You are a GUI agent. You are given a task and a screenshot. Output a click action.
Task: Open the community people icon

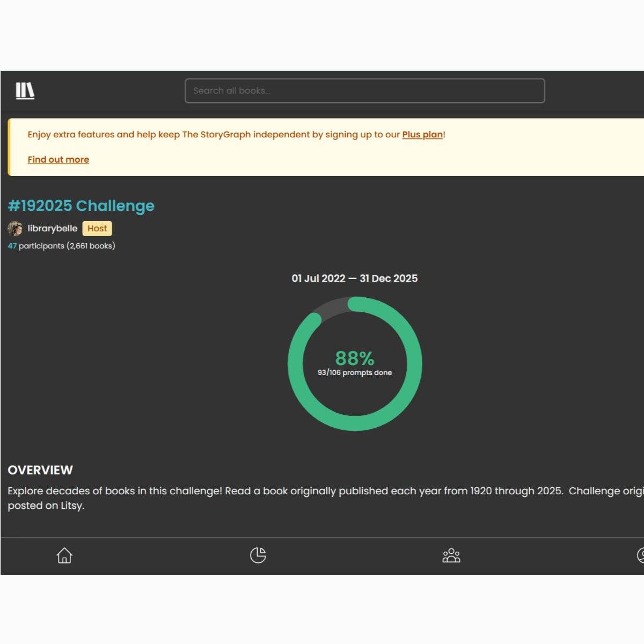click(451, 555)
